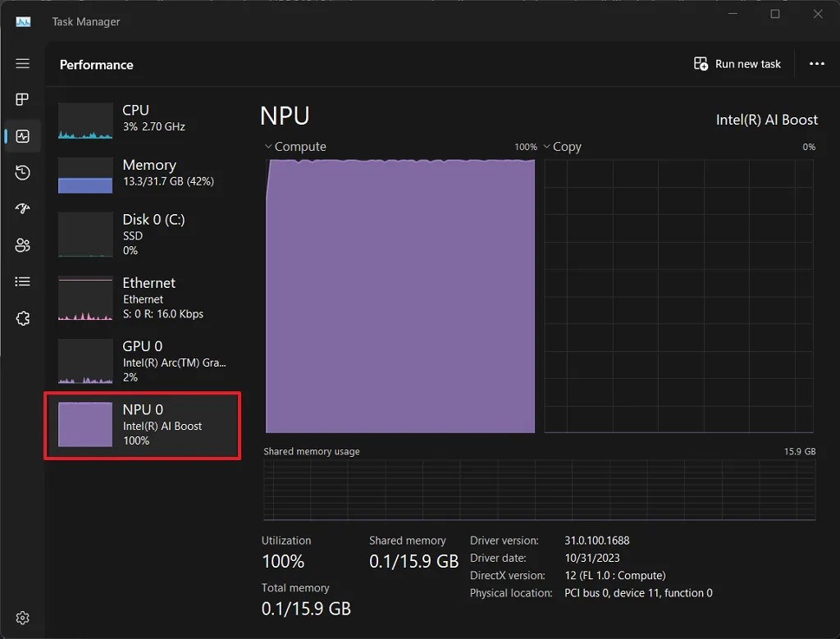The height and width of the screenshot is (639, 840).
Task: View Ethernet performance details
Action: (x=139, y=298)
